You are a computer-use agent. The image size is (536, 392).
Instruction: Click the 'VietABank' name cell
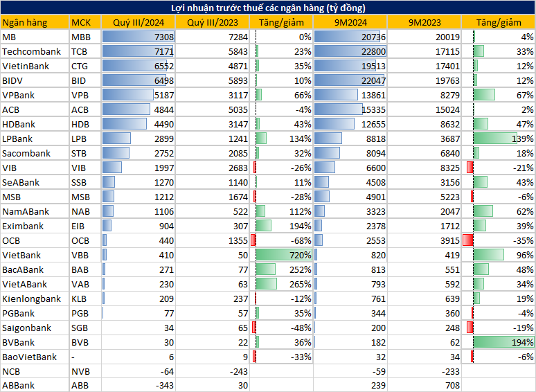pos(35,284)
